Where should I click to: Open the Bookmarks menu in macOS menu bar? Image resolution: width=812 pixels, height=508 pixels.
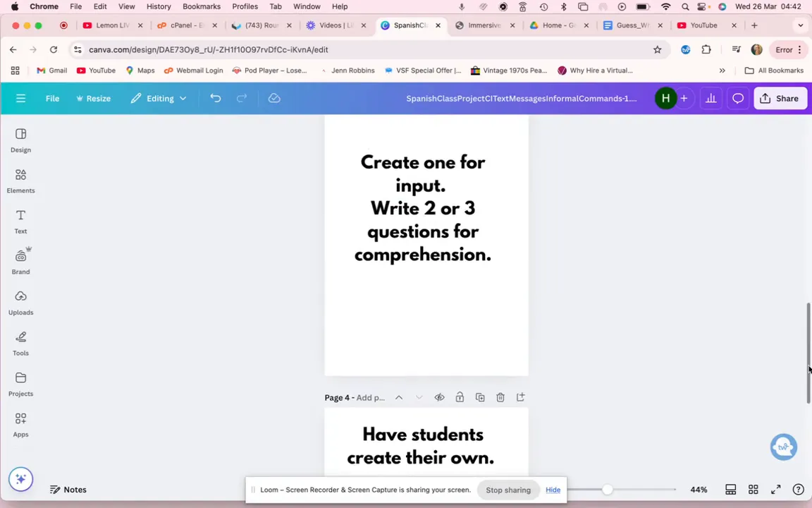coord(201,6)
